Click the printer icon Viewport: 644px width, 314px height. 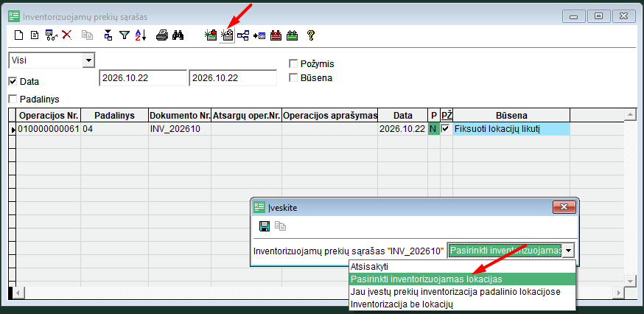pos(162,35)
